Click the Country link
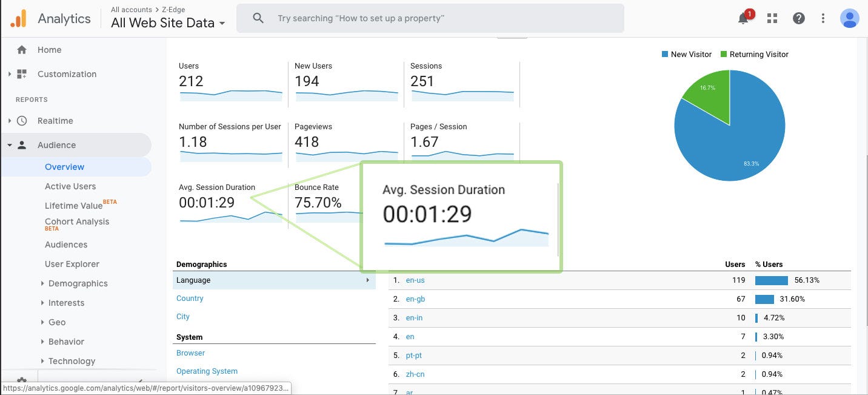 click(190, 299)
